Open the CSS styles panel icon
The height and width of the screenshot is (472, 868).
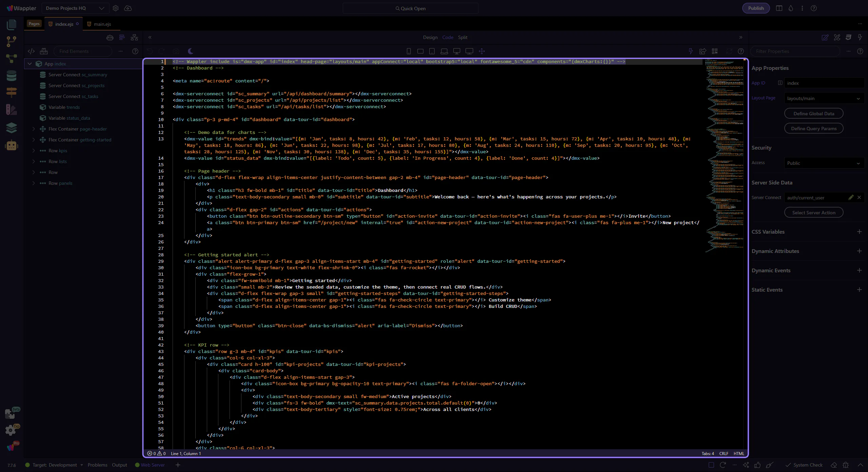tap(848, 37)
